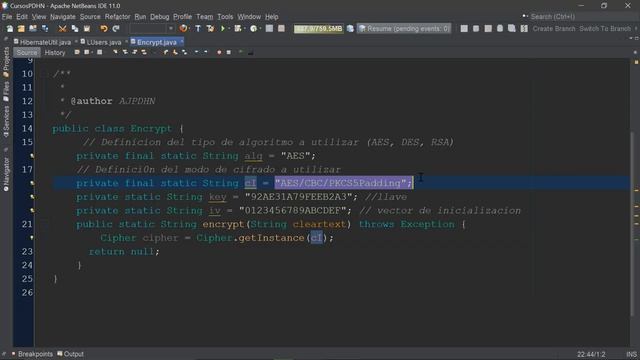This screenshot has width=640, height=360.
Task: Close the HibernateUtil.java tab
Action: (76, 42)
